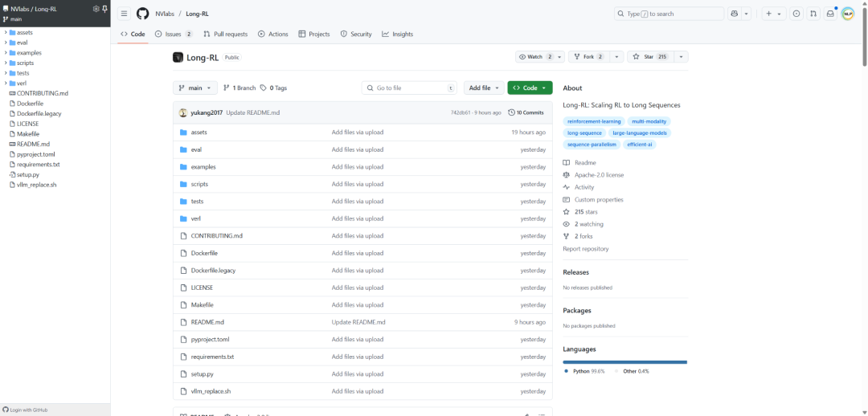Focus the 'Type / to search' field
Viewport: 868px width, 416px height.
[669, 14]
